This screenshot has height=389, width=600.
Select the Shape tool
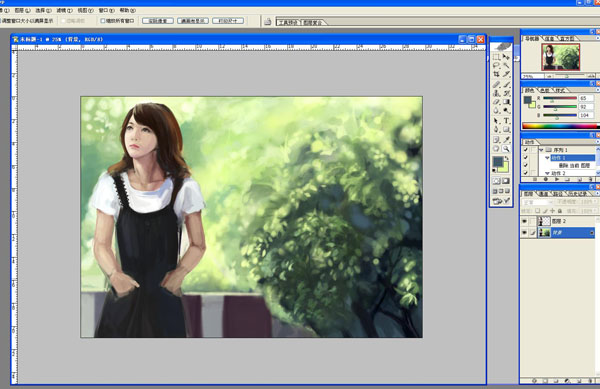(506, 129)
